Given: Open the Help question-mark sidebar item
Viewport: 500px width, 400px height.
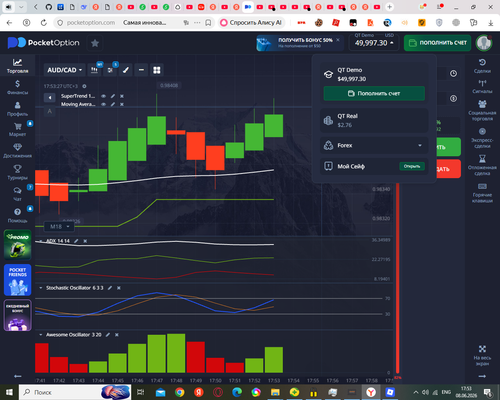Looking at the screenshot, I should (17, 215).
